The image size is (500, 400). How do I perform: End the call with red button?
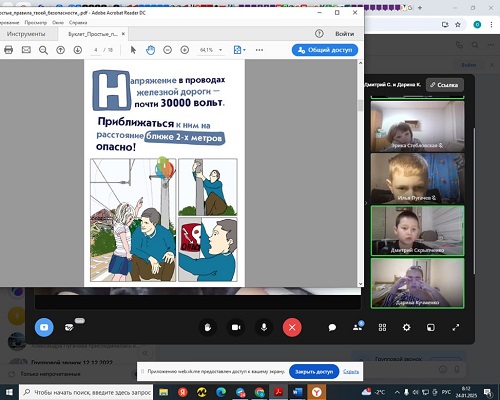(x=292, y=327)
